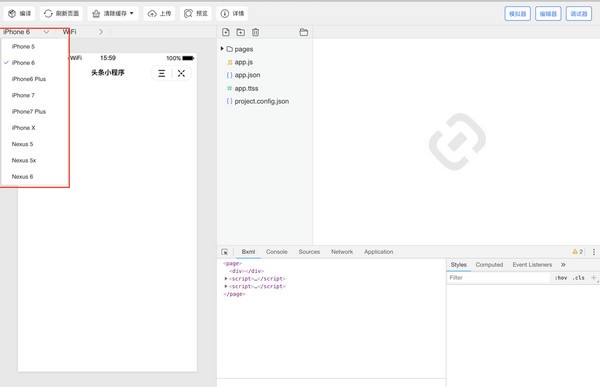Toggle the simulator (模拟器) panel

tap(517, 14)
